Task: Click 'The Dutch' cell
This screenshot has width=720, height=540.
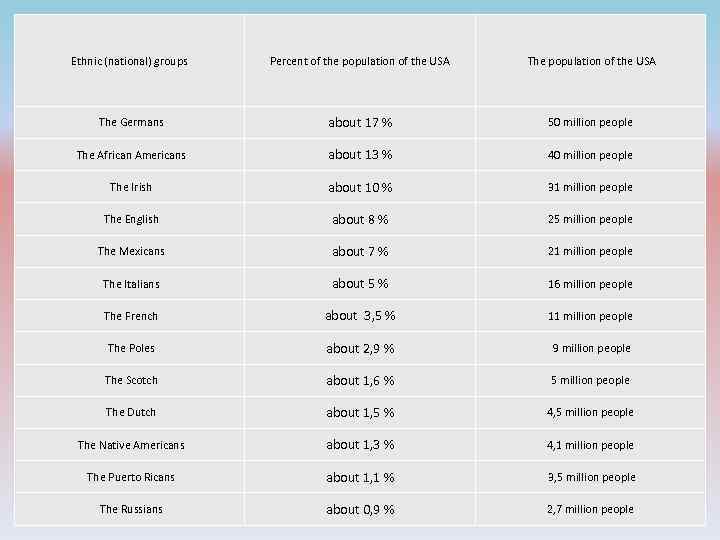Action: 131,412
